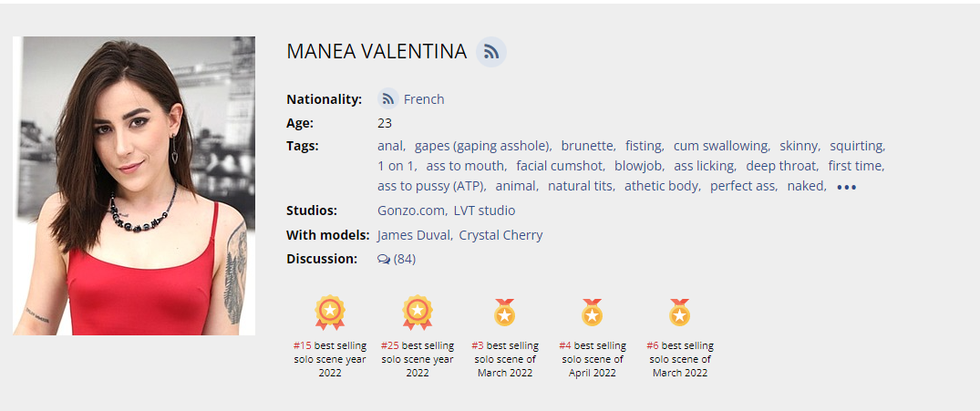Open the Crystal Cherry model page

500,235
